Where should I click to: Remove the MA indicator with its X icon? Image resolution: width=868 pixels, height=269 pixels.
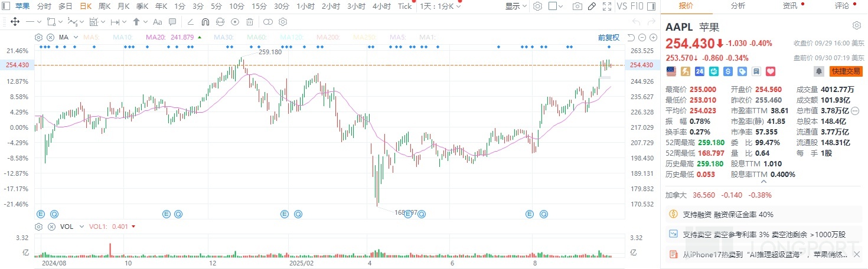pos(51,37)
